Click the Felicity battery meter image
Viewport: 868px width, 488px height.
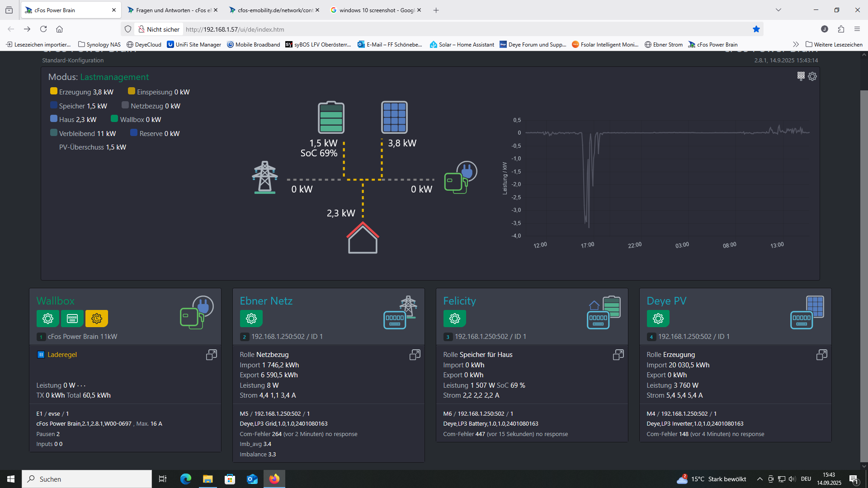[x=604, y=312]
